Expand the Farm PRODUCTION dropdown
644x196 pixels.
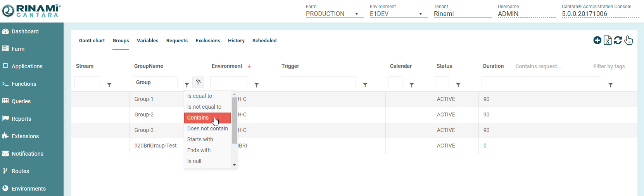357,14
